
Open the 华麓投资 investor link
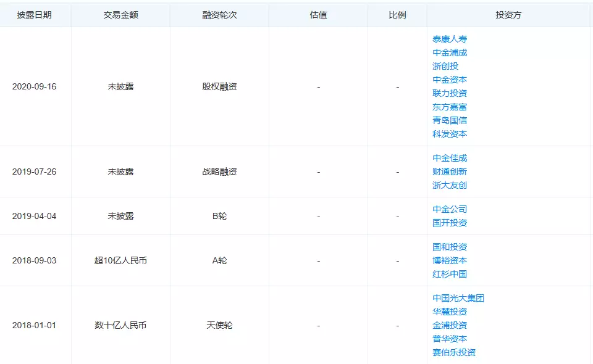coord(450,312)
